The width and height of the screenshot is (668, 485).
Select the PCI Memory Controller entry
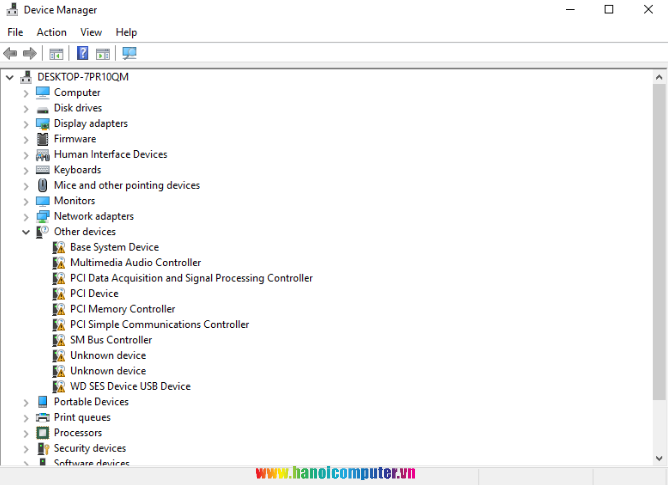(x=123, y=309)
